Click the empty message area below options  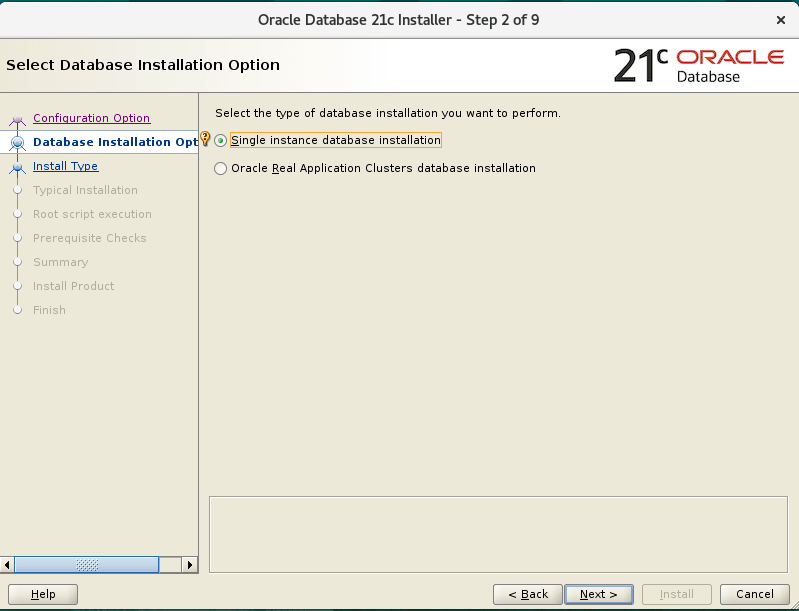click(x=498, y=535)
